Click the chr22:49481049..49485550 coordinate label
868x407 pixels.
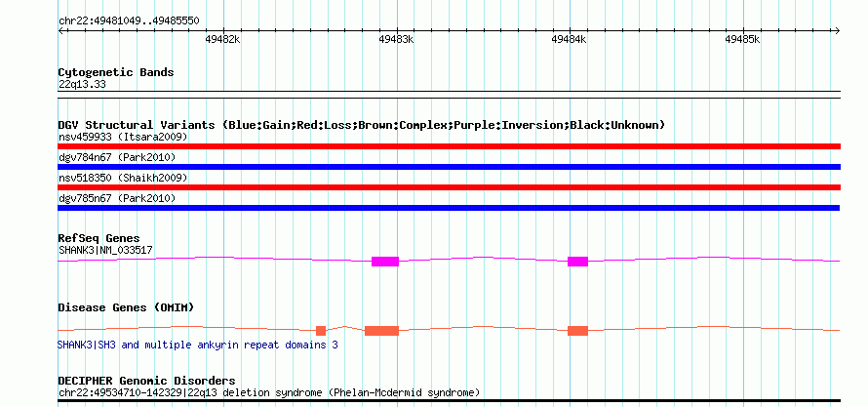click(129, 21)
